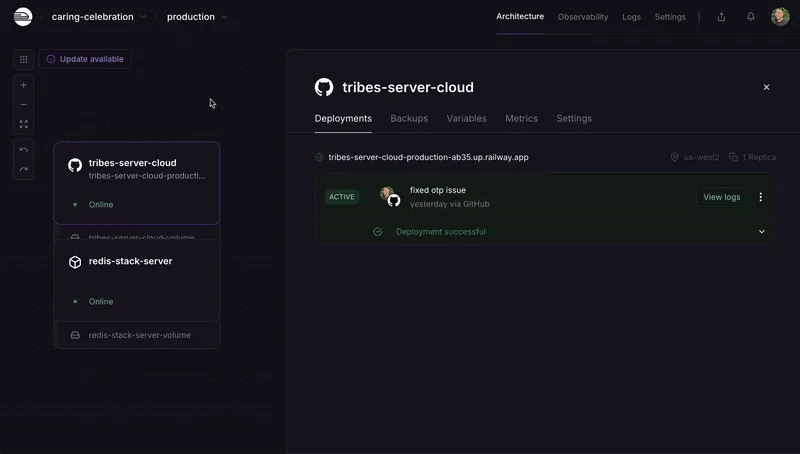Click Online status on redis-stack-server card
The width and height of the screenshot is (800, 454).
(x=101, y=301)
